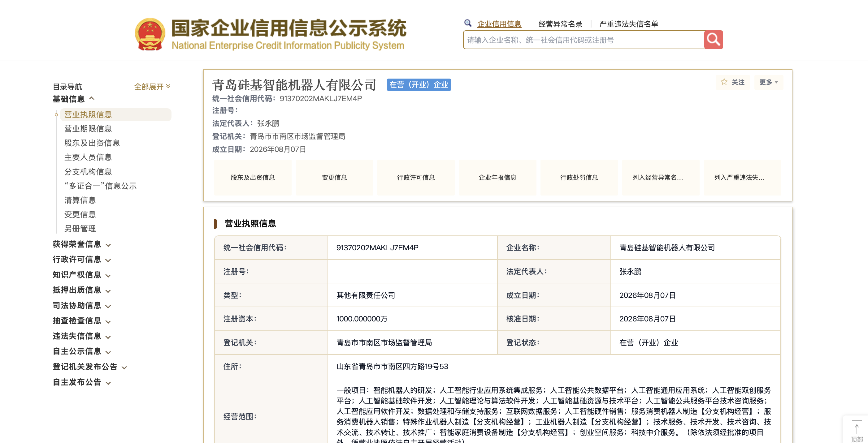Click registered capital 1000.000000万

click(x=362, y=319)
